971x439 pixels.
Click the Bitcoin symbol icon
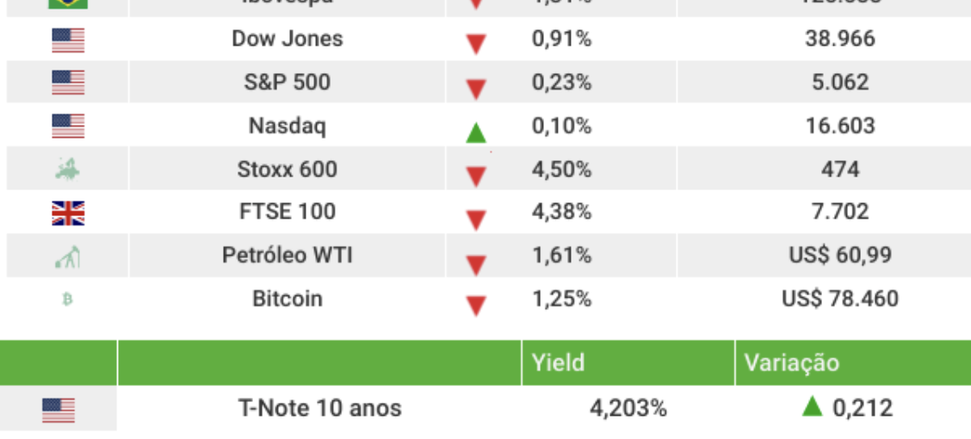68,299
